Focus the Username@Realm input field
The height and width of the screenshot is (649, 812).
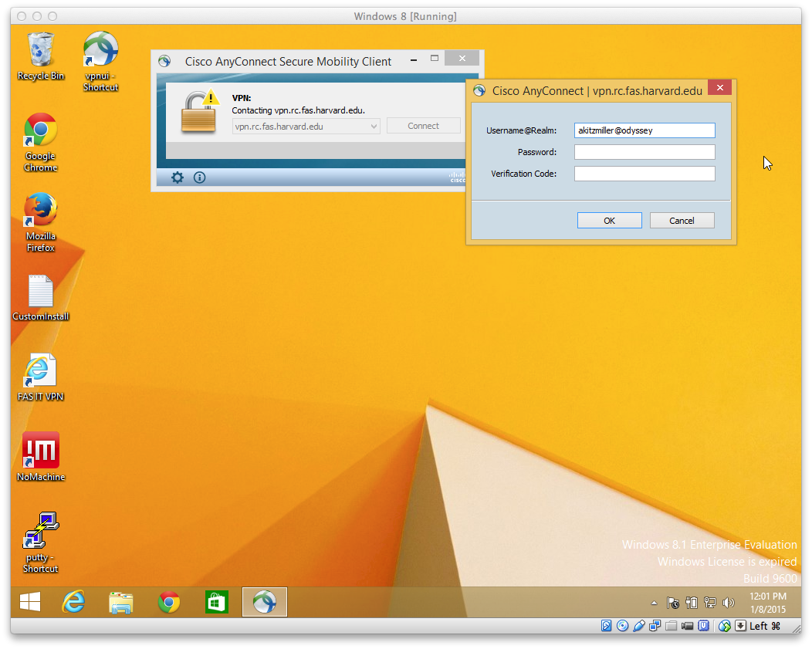pos(645,130)
